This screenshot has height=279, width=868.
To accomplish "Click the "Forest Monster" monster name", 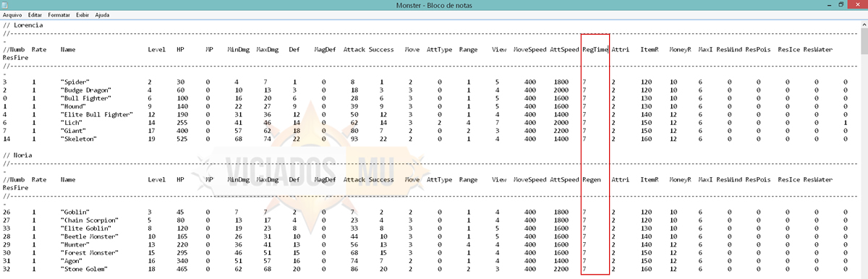I will [89, 252].
